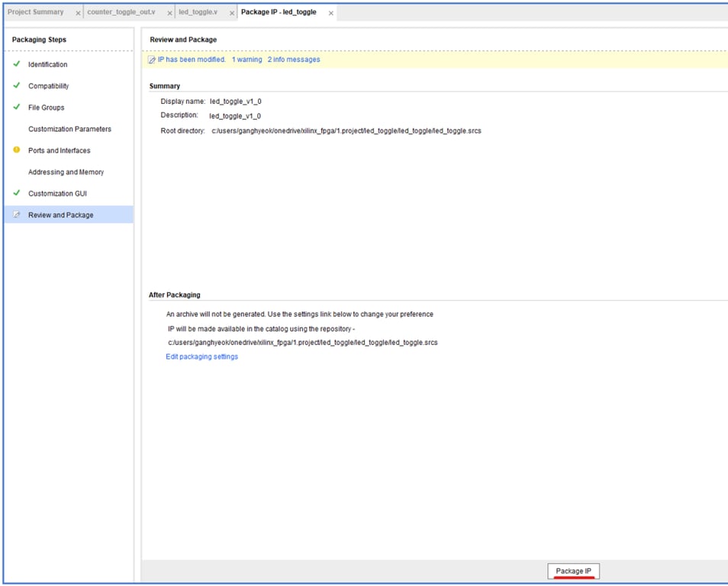Close the led_toggle.v tab
The image size is (728, 586).
[232, 14]
